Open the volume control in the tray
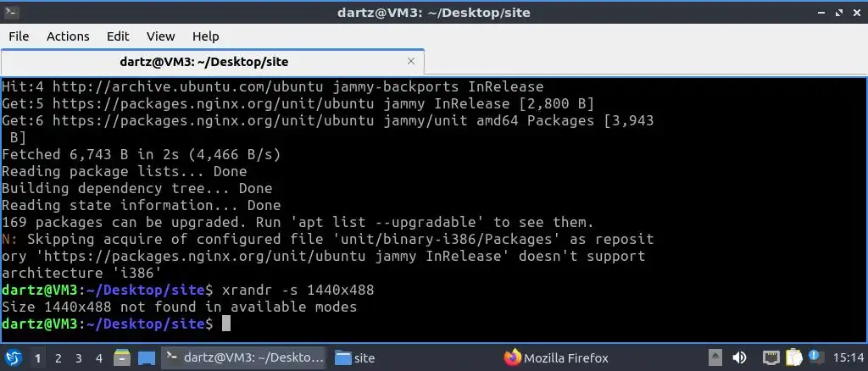868x371 pixels. click(739, 357)
